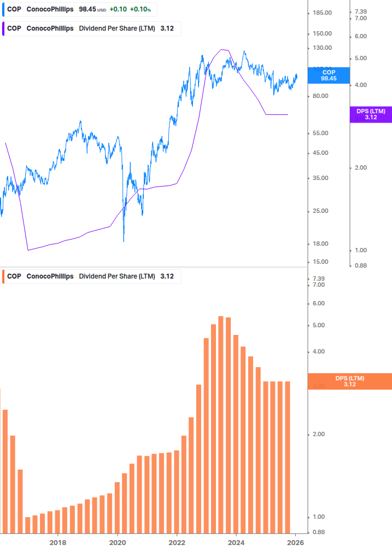Click the orange DPS (LTM) 3.12 axis tag
This screenshot has width=392, height=550.
tap(349, 381)
